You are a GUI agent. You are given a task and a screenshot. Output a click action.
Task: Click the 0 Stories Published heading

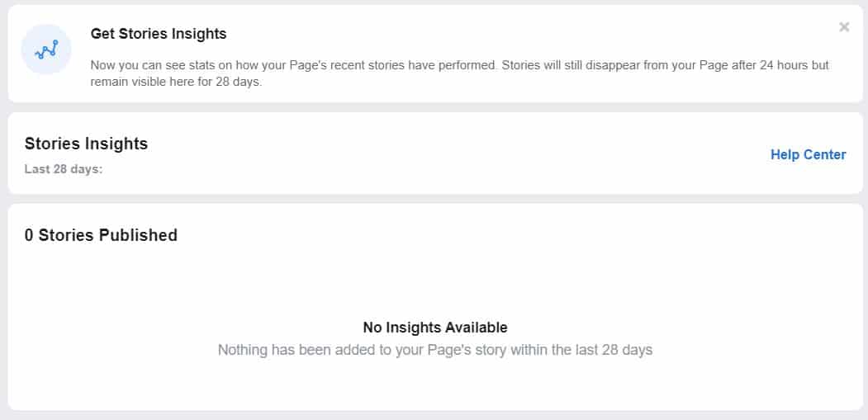tap(101, 235)
